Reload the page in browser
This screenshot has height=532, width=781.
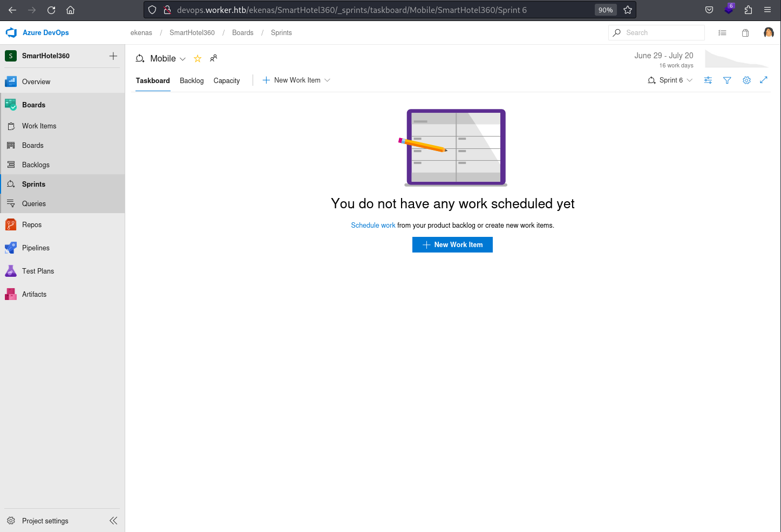point(51,10)
